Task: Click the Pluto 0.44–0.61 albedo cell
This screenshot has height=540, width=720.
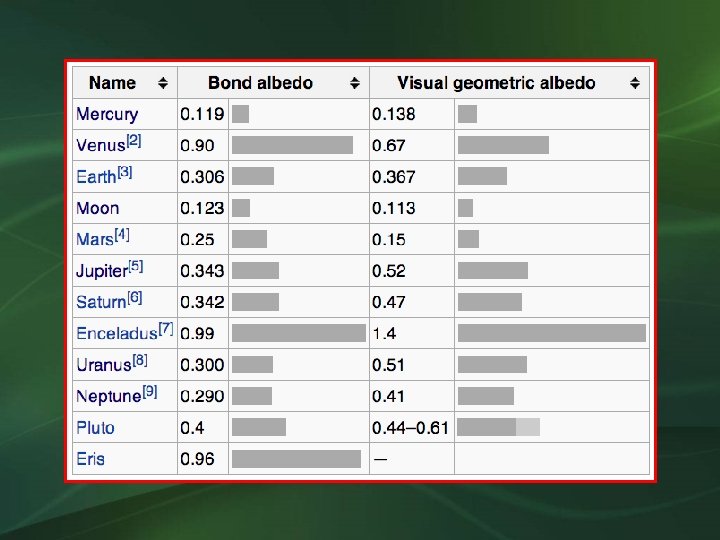Action: pos(410,428)
